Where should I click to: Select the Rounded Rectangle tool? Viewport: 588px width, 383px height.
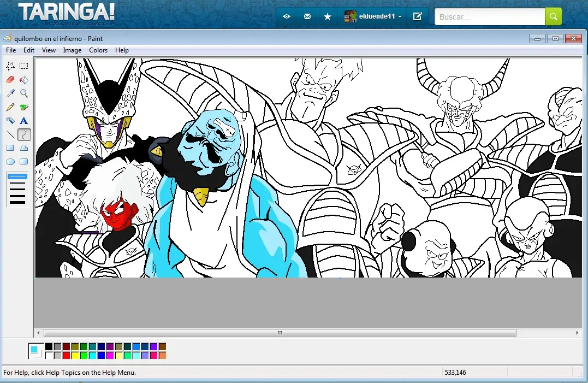click(x=24, y=162)
